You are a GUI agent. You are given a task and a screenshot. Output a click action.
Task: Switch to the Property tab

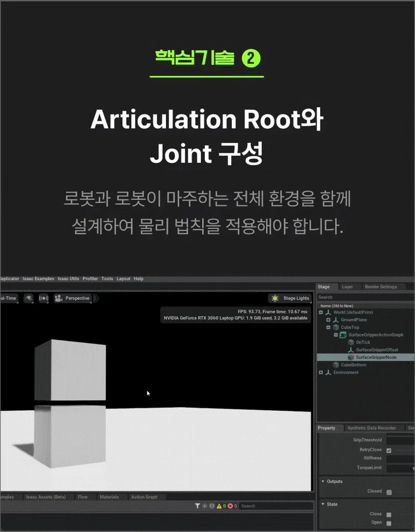tap(326, 428)
